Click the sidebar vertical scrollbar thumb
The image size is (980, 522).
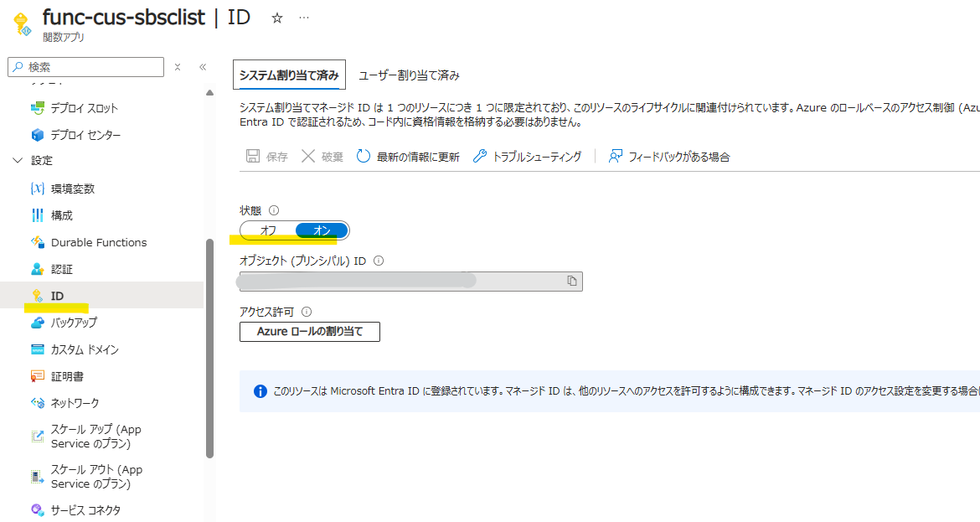point(209,349)
